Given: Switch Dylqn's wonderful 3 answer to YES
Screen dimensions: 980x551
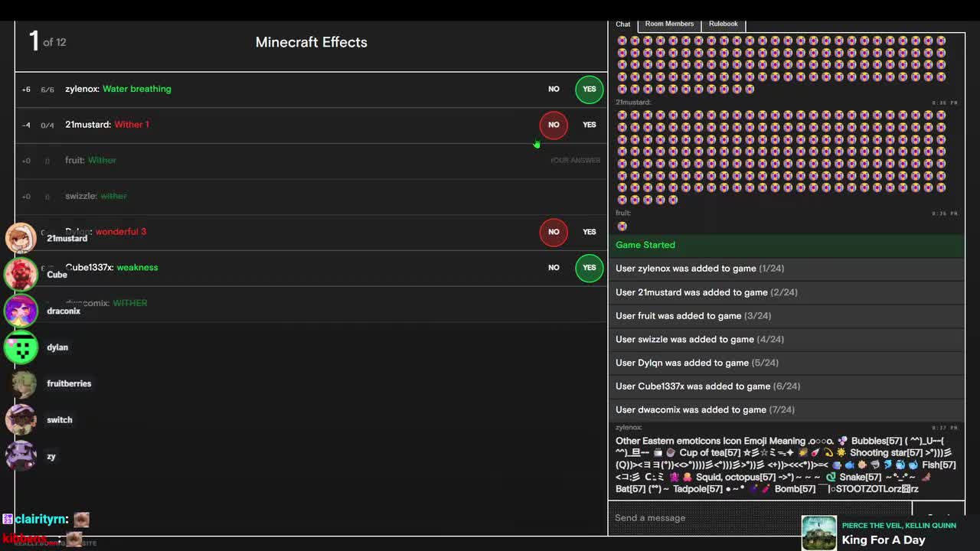Looking at the screenshot, I should coord(589,232).
